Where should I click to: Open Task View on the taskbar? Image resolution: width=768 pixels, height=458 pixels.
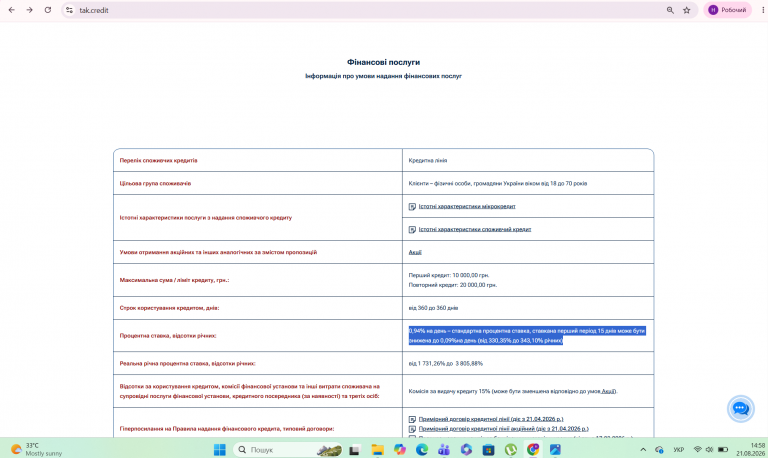point(354,449)
